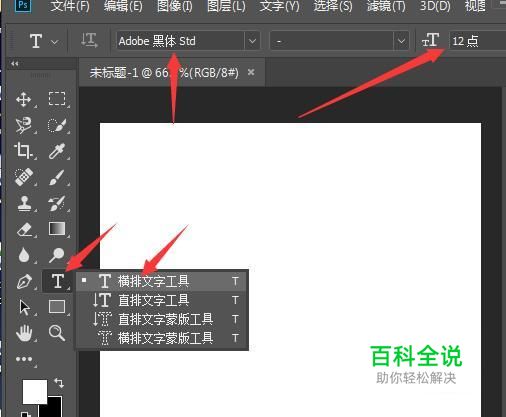Select the Rectangle shape tool
This screenshot has height=417, width=506.
point(57,307)
